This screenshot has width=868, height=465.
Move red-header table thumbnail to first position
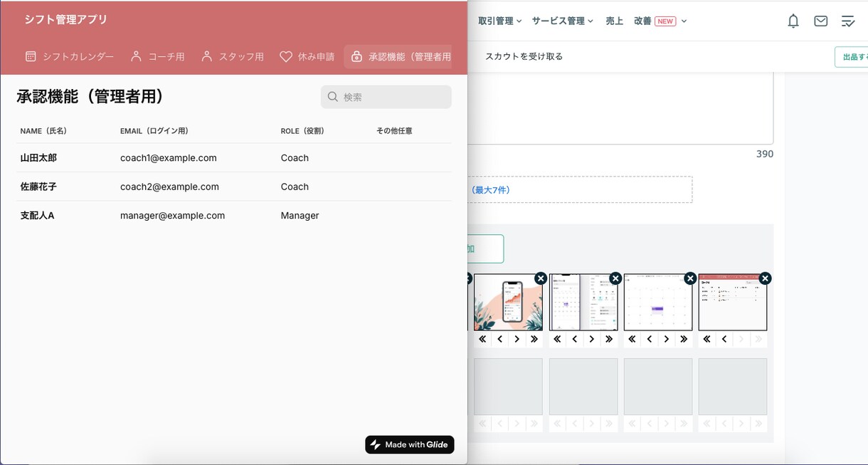[x=706, y=339]
